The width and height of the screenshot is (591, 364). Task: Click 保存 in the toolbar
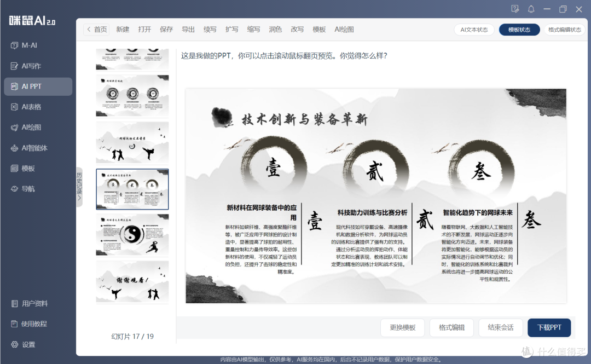click(166, 30)
